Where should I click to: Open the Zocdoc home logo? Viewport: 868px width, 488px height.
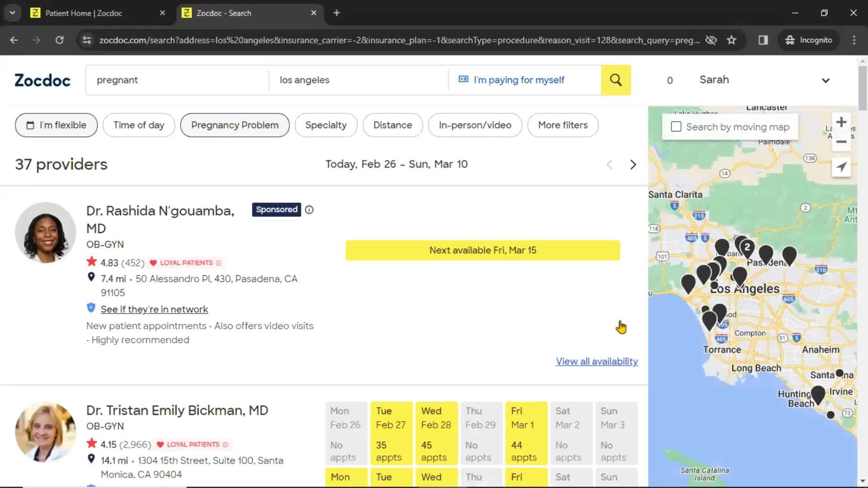tap(42, 80)
